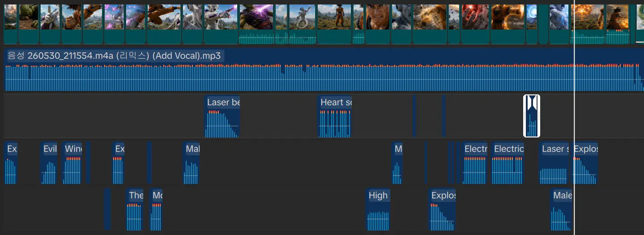Screen dimensions: 644x235
Task: Select the green creature hit by purple beam clip
Action: [256, 24]
